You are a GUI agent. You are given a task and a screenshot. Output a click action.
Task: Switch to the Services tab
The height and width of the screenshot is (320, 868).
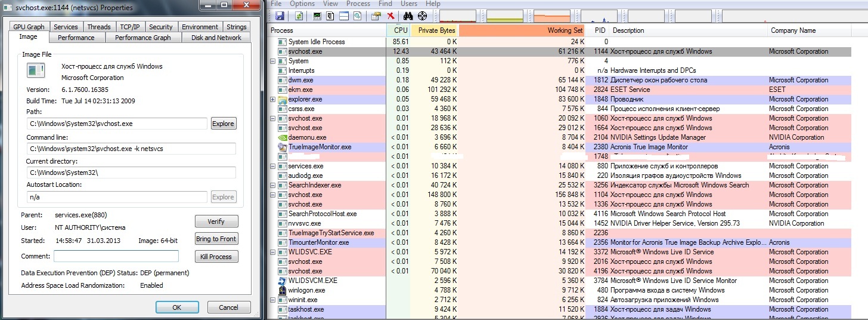coord(66,27)
